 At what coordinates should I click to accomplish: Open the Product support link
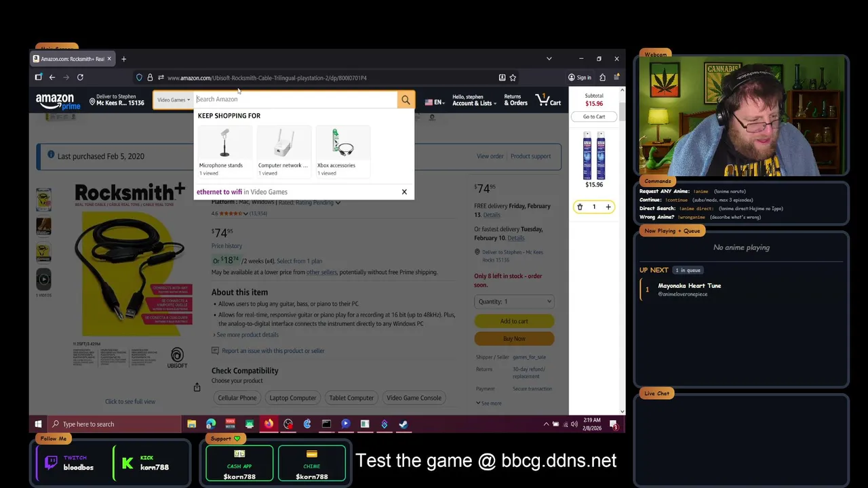(x=530, y=157)
